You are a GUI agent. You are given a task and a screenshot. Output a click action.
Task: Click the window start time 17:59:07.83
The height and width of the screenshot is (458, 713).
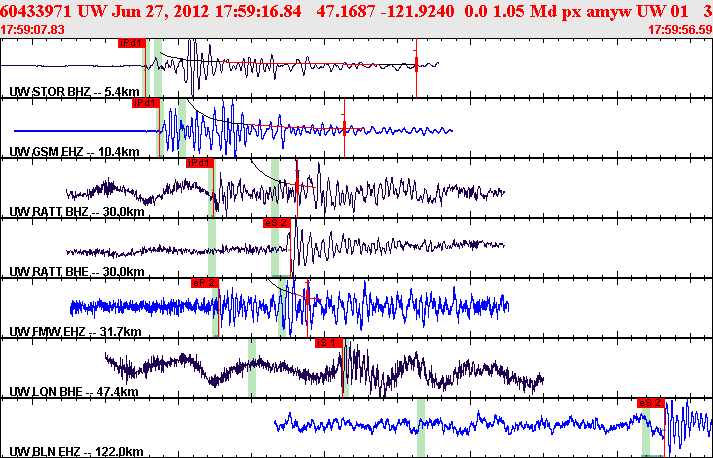point(32,30)
